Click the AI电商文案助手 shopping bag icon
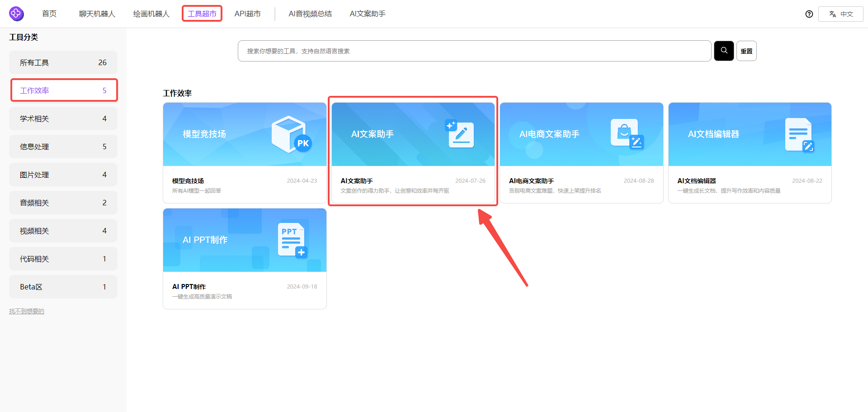 [627, 134]
